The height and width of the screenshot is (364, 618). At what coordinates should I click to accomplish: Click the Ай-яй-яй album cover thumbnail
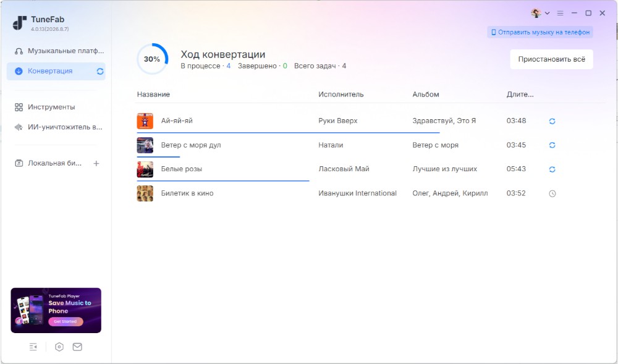(145, 121)
